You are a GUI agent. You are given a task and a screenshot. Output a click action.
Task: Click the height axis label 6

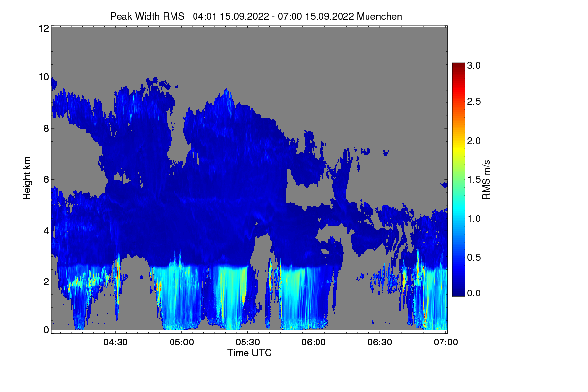click(46, 179)
